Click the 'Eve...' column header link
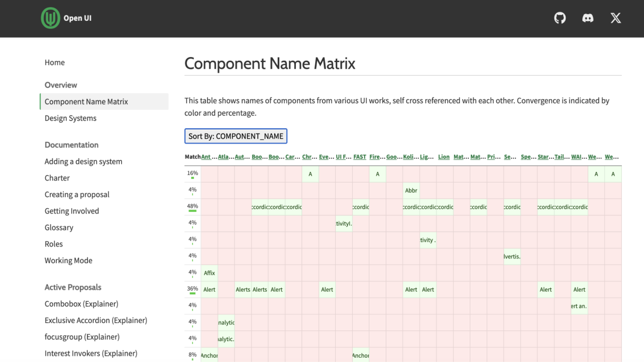The image size is (644, 362). pos(326,157)
